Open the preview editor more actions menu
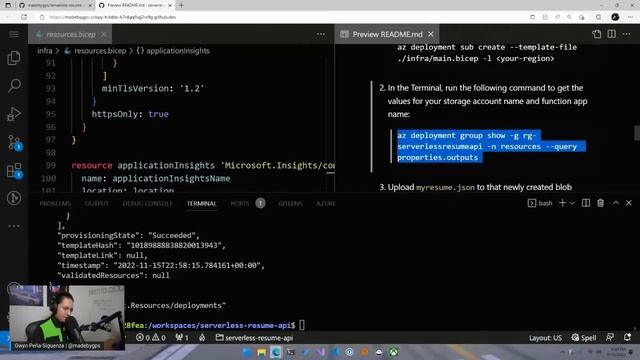This screenshot has height=360, width=640. coord(627,34)
